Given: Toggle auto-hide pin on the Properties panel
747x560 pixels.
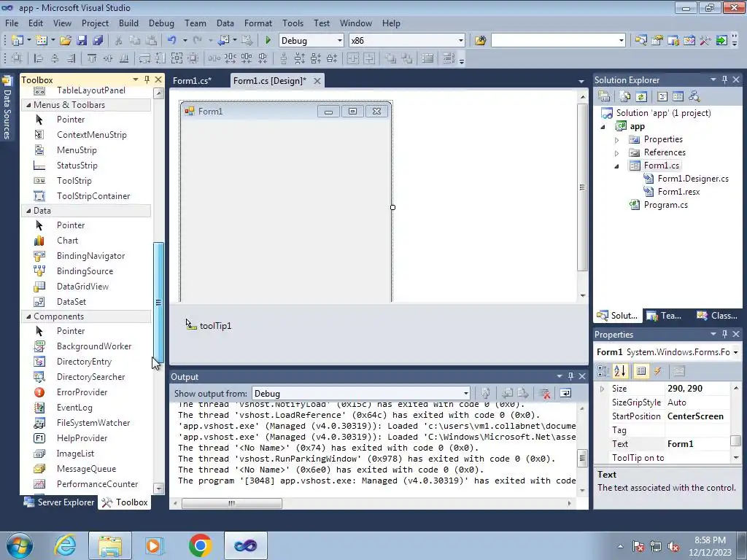Looking at the screenshot, I should (x=724, y=334).
